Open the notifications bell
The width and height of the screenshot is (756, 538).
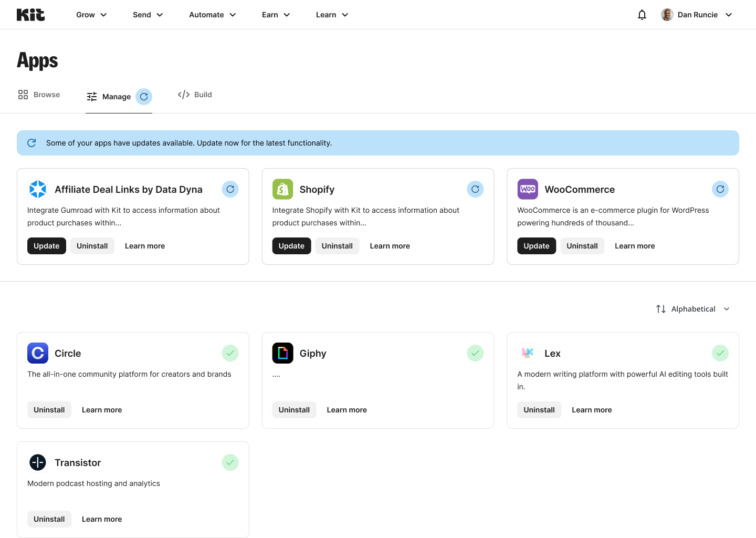[x=642, y=15]
